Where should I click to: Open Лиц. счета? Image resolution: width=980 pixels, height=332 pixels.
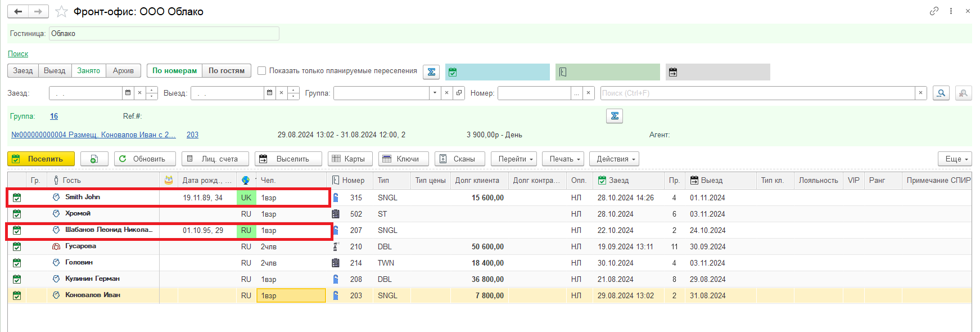(x=215, y=159)
